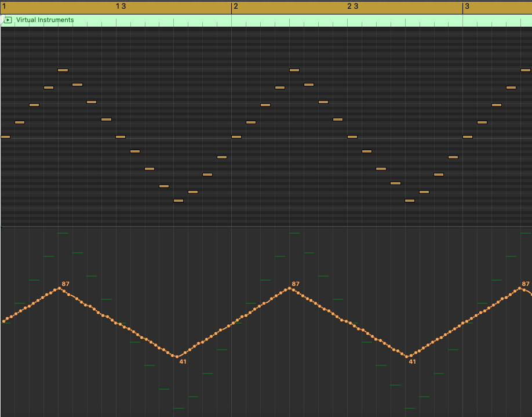Click automation peak point 87 in bar 3
The image size is (532, 417).
pyautogui.click(x=520, y=288)
